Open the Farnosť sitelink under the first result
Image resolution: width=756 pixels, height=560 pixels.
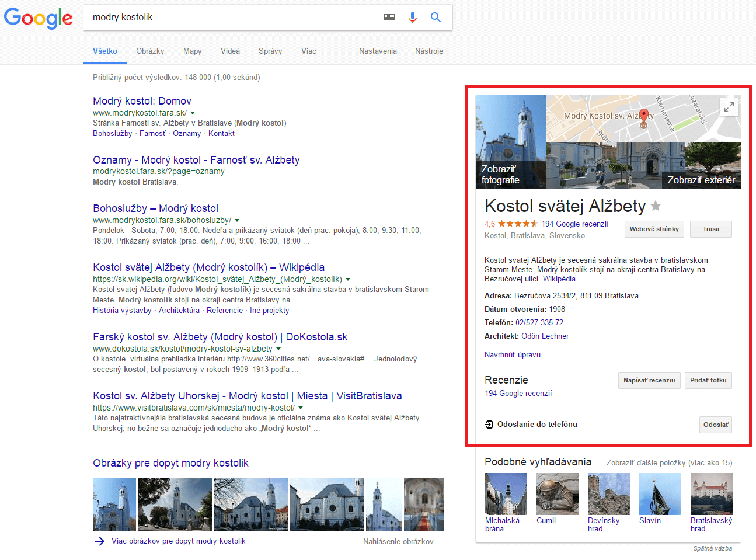[x=152, y=134]
